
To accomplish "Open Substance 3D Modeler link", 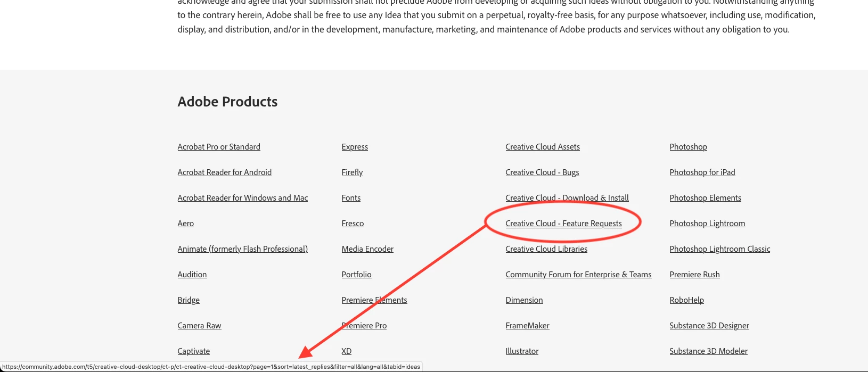I will [x=708, y=351].
